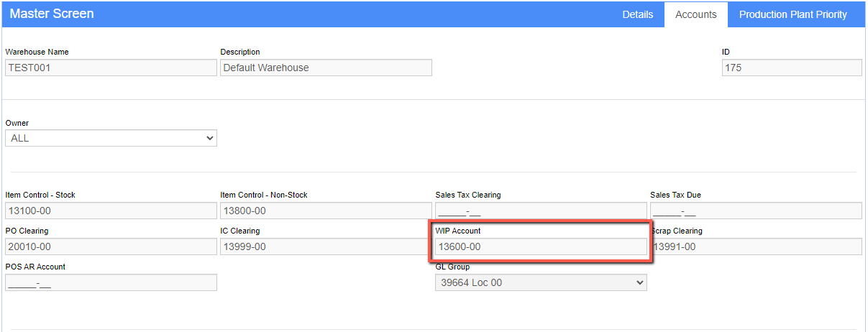Click the PO Clearing field
Image resolution: width=868 pixels, height=332 pixels.
click(x=111, y=246)
